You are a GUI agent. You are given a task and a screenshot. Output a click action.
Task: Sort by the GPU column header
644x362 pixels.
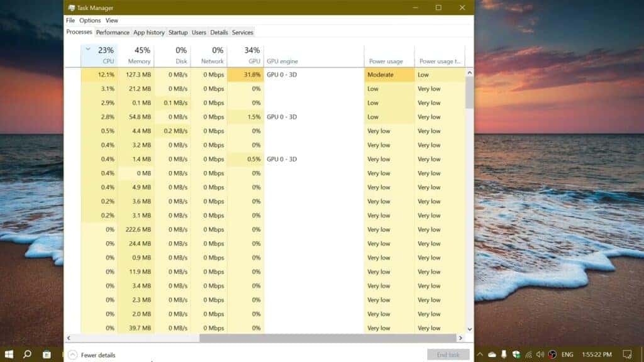pos(246,55)
